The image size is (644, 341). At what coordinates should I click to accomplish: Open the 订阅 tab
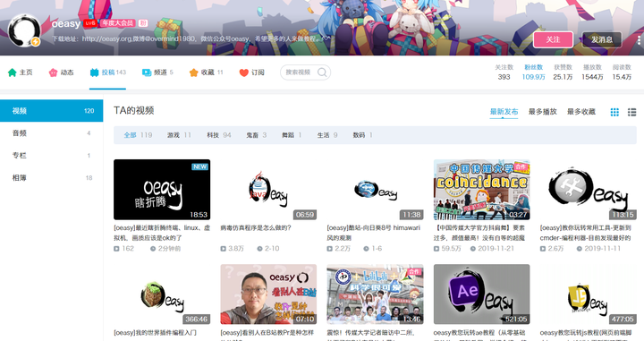click(251, 72)
